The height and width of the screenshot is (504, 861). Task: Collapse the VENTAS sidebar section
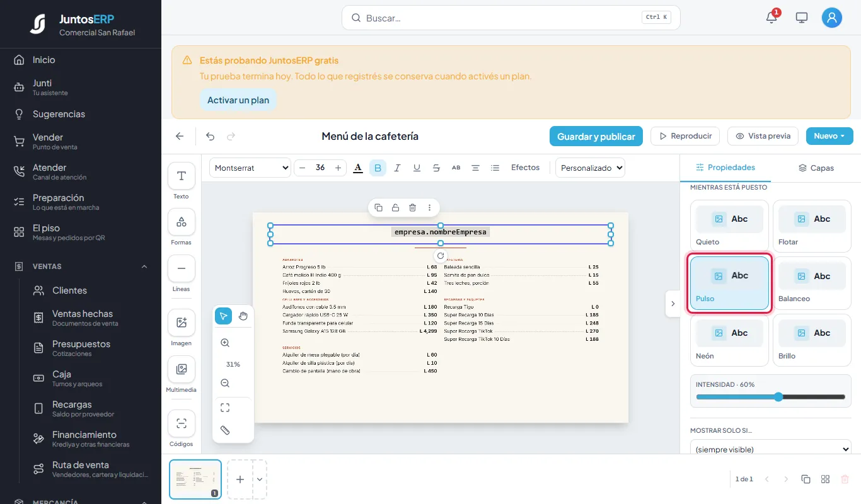pyautogui.click(x=144, y=266)
